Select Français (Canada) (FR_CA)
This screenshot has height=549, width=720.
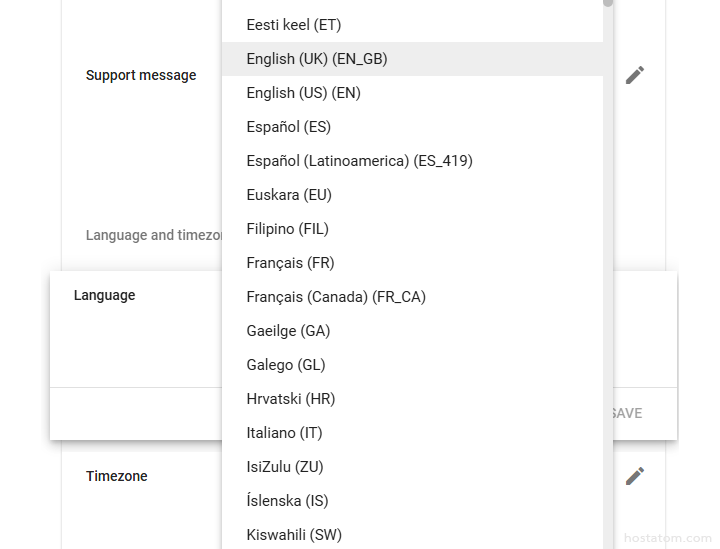(x=336, y=297)
